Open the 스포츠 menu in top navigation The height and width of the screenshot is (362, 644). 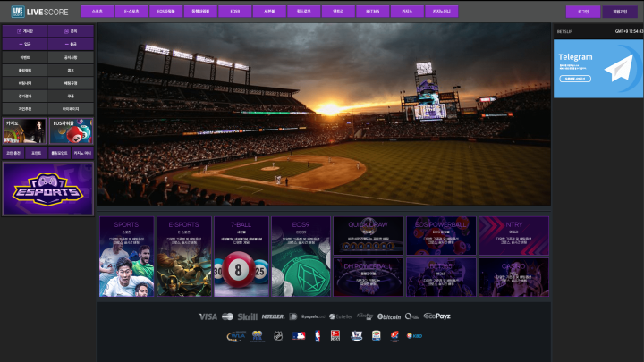coord(97,12)
